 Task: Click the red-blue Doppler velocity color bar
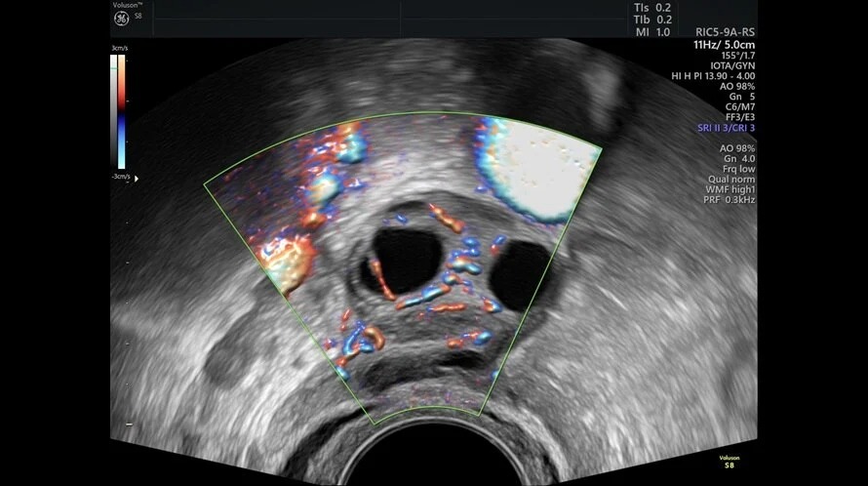tap(121, 111)
